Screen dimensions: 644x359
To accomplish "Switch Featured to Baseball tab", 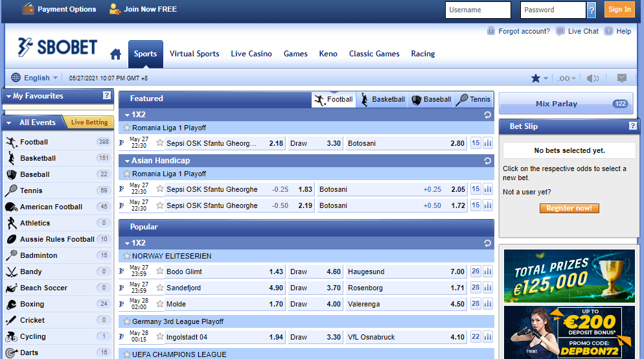I will [x=431, y=99].
